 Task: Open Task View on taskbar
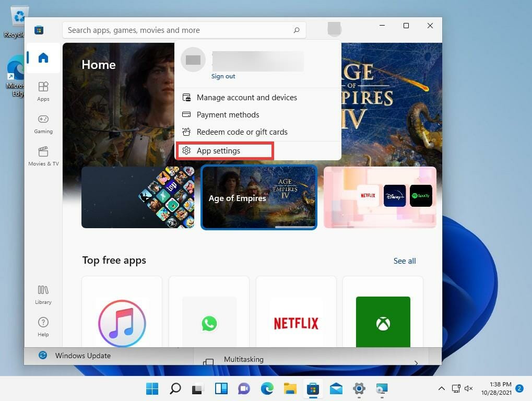point(198,388)
